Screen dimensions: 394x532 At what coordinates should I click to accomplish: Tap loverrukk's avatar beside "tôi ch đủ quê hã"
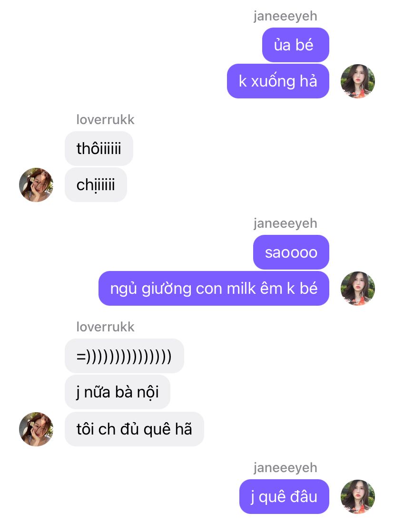pyautogui.click(x=36, y=429)
